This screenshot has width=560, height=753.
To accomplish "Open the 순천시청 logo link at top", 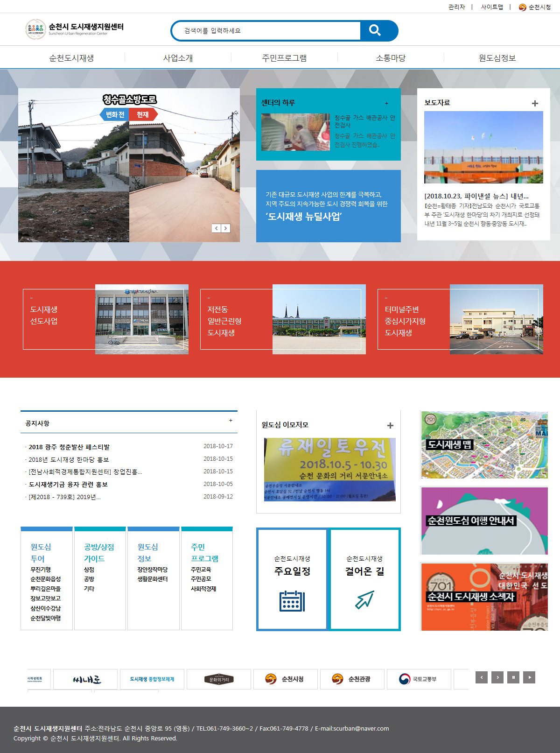I will point(535,7).
